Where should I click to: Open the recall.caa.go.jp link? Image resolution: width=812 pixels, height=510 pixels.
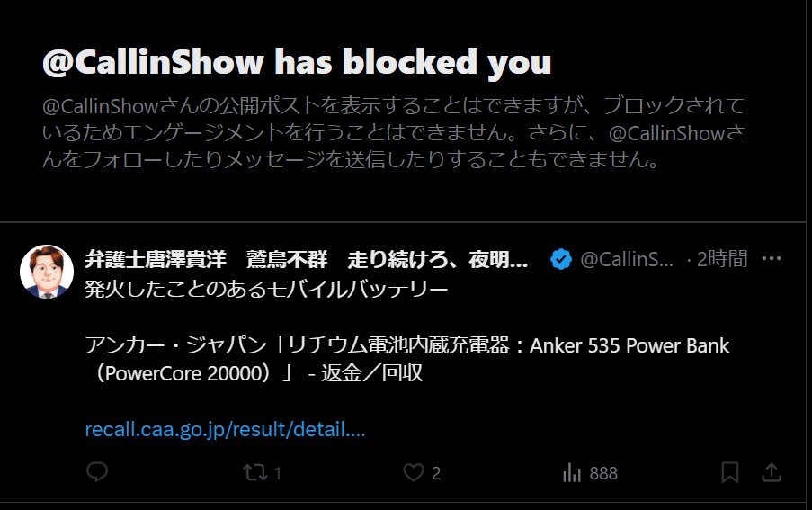tap(226, 429)
